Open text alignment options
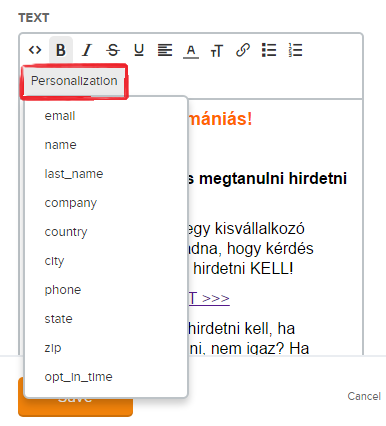386x426 pixels. coord(165,50)
